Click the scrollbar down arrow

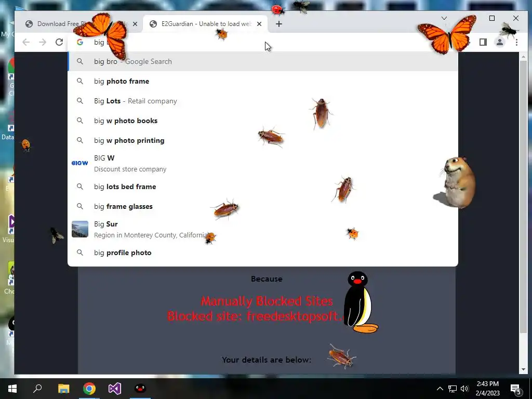pyautogui.click(x=523, y=369)
